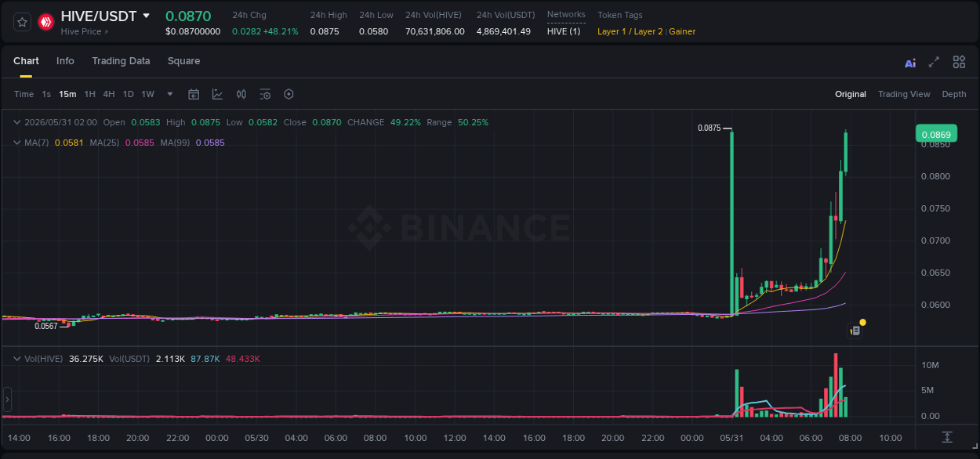Click the red Hive coin logo
Viewport: 980px width, 459px height.
(46, 22)
